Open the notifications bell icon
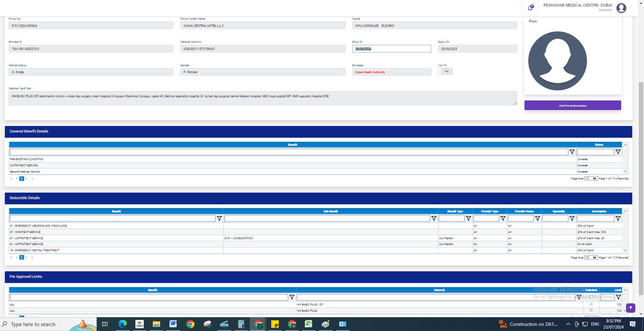 (x=530, y=8)
